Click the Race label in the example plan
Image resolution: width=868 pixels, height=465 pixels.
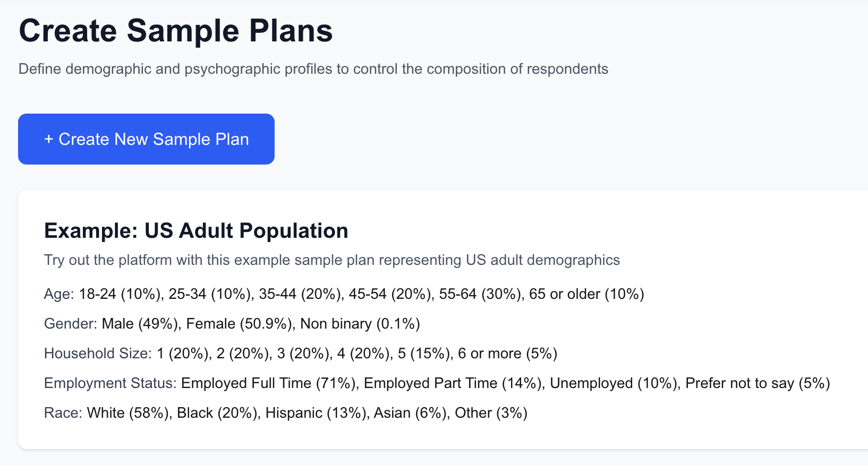coord(63,413)
